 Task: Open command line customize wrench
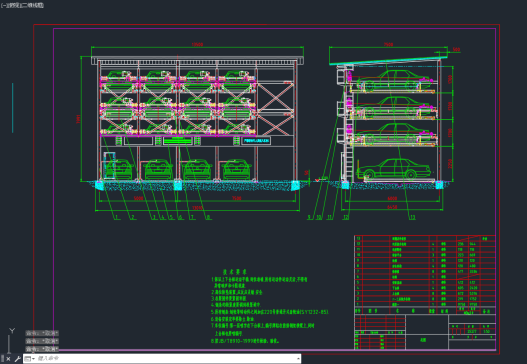point(17,359)
